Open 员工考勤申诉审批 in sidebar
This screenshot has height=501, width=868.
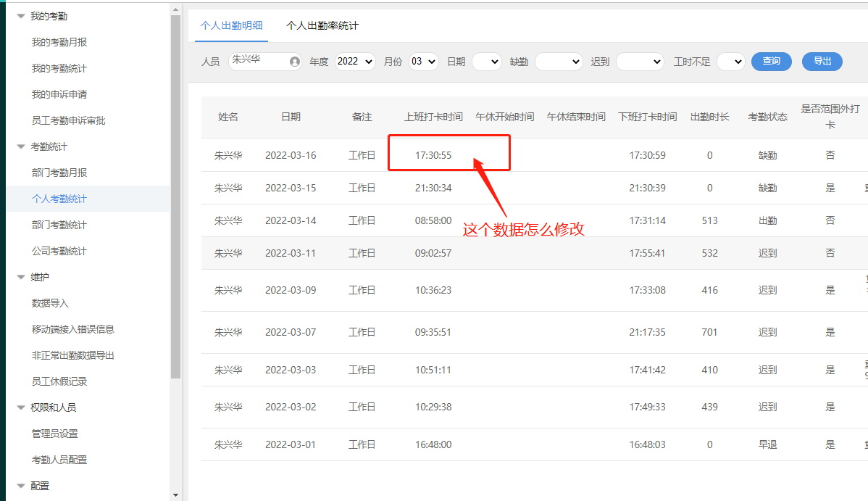[68, 120]
